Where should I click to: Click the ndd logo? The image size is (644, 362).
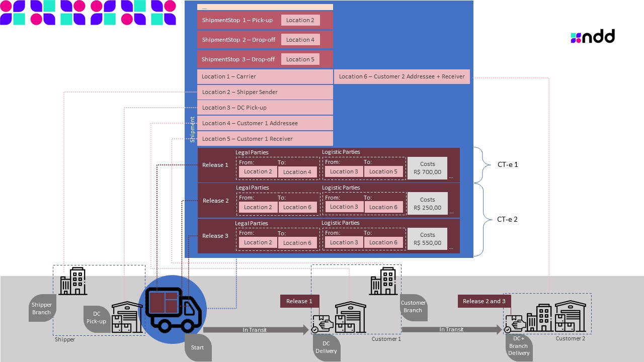pyautogui.click(x=593, y=37)
